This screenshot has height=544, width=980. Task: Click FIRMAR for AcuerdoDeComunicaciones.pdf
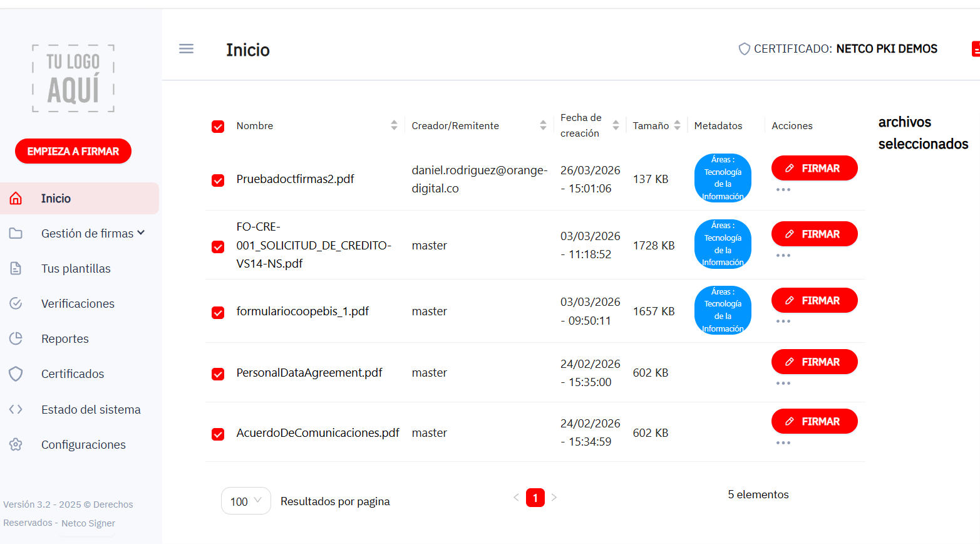(814, 421)
